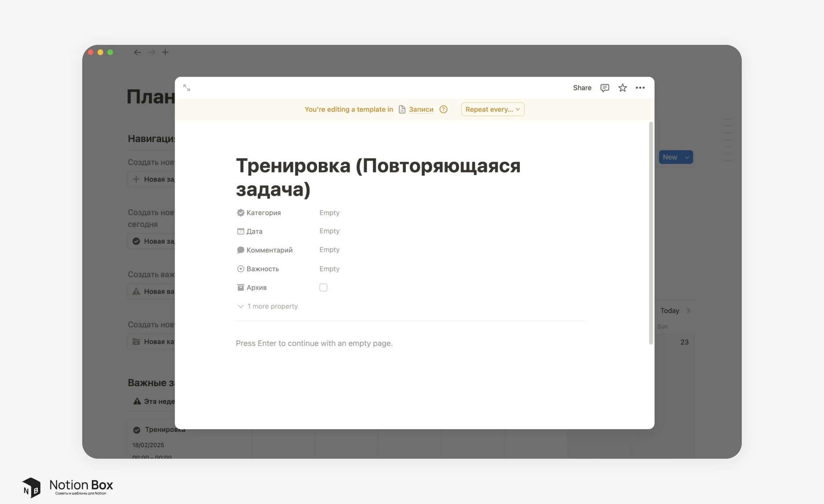Star this template as a favorite
824x504 pixels.
pyautogui.click(x=622, y=88)
